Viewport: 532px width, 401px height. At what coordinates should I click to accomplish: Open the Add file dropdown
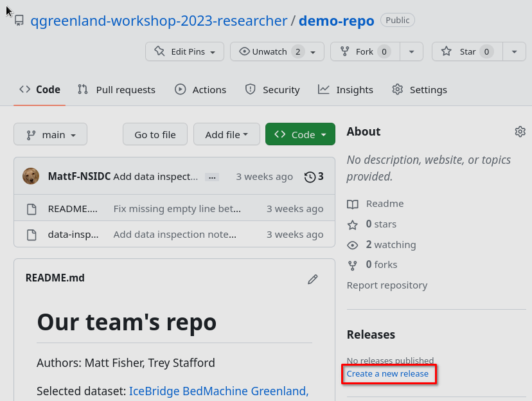(227, 134)
